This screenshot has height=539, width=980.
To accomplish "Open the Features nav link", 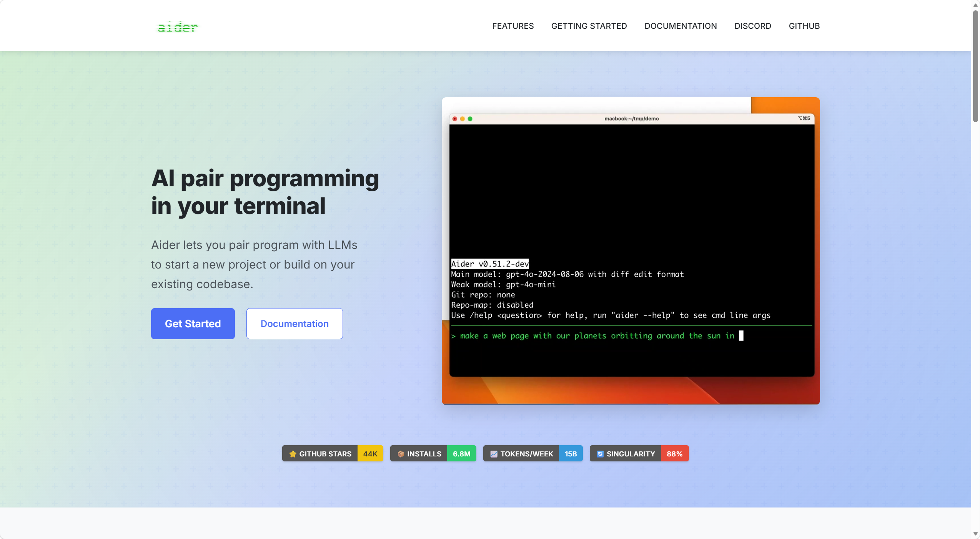I will [x=513, y=26].
